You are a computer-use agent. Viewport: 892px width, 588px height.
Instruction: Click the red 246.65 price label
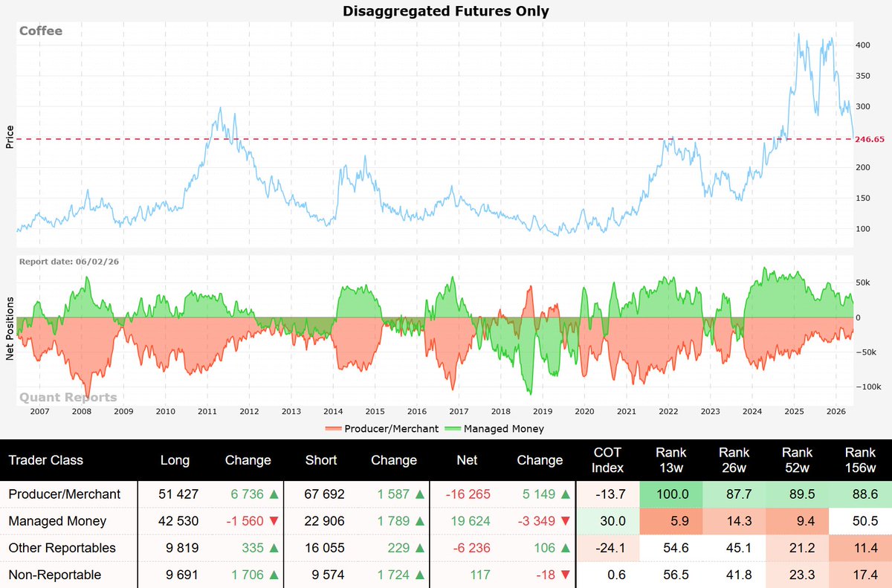point(869,139)
